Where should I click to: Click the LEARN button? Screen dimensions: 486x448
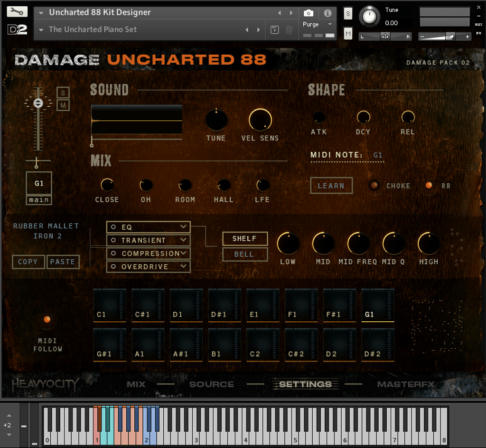coord(331,186)
